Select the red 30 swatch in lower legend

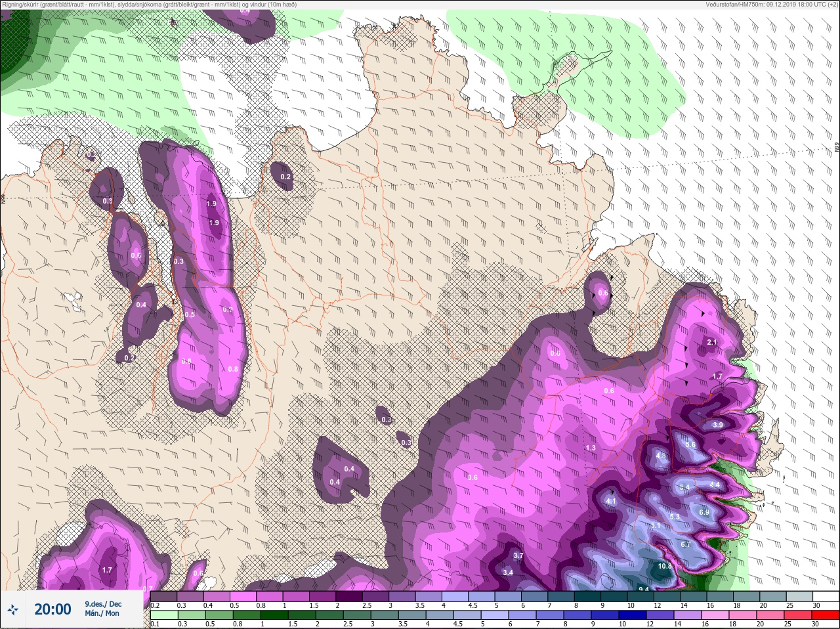click(x=826, y=615)
